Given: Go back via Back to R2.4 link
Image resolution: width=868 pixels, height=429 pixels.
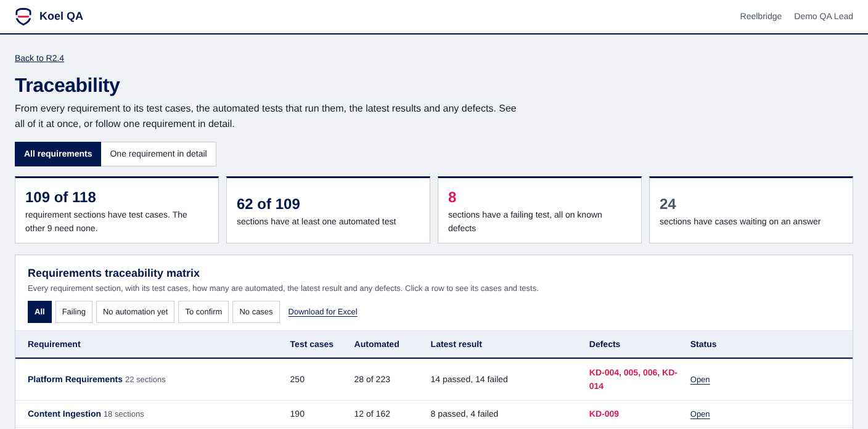Looking at the screenshot, I should click(39, 58).
